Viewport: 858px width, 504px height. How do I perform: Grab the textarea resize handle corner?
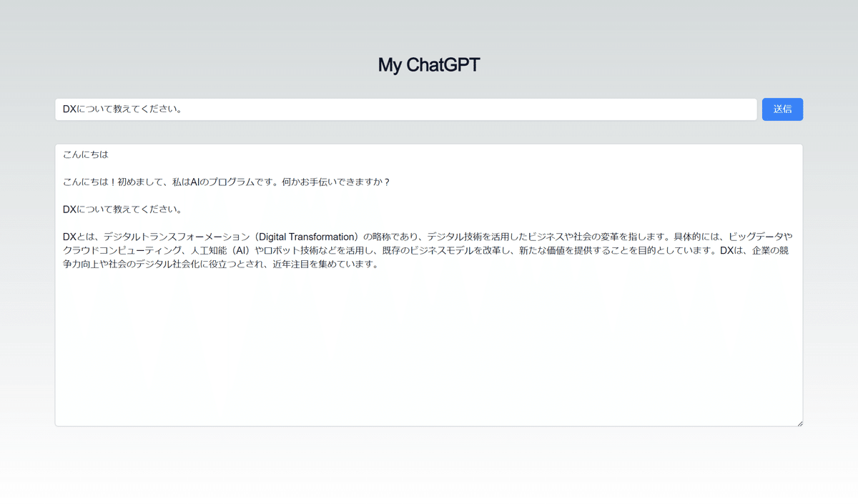tap(799, 423)
